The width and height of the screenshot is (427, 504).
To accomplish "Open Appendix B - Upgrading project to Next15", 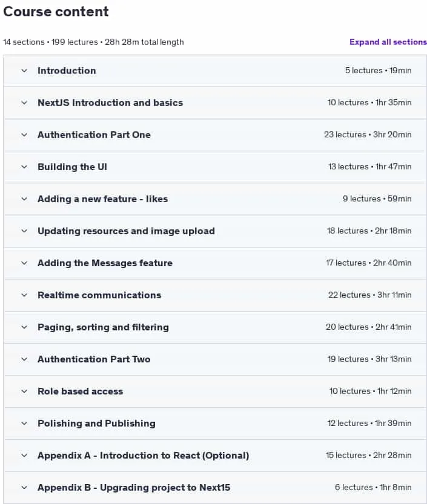I will pyautogui.click(x=134, y=488).
